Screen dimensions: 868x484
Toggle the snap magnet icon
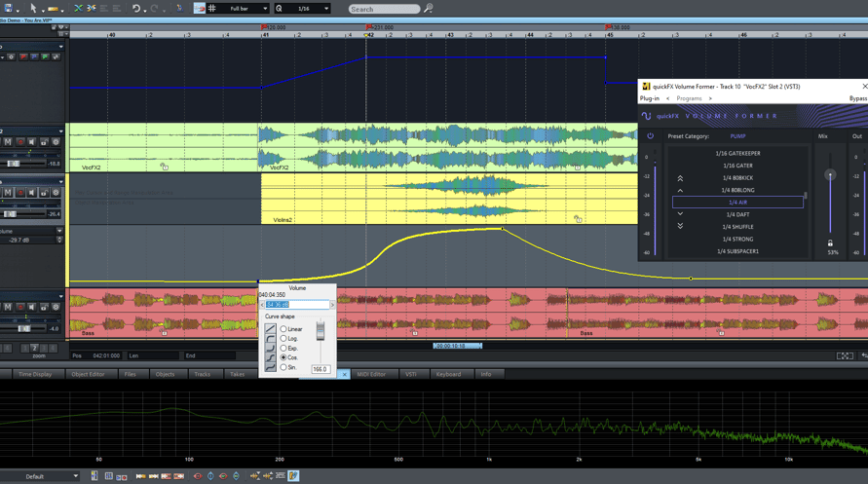[x=200, y=9]
